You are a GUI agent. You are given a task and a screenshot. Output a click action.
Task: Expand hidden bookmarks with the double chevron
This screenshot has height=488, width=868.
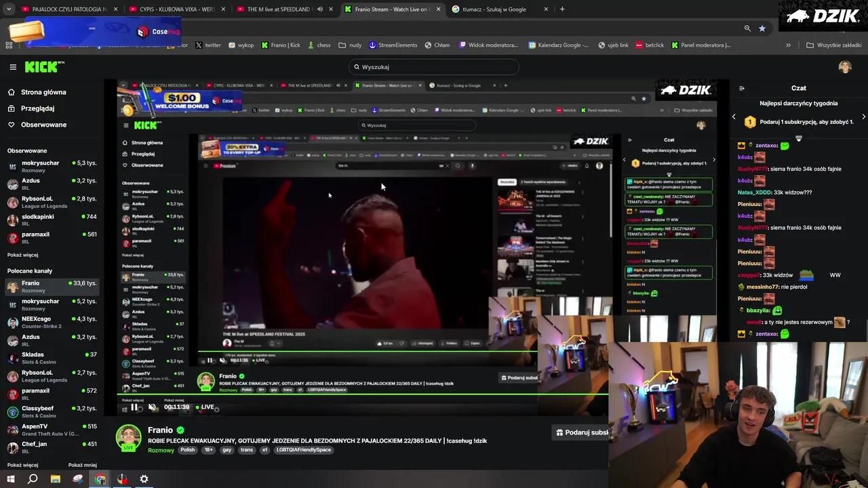click(788, 45)
